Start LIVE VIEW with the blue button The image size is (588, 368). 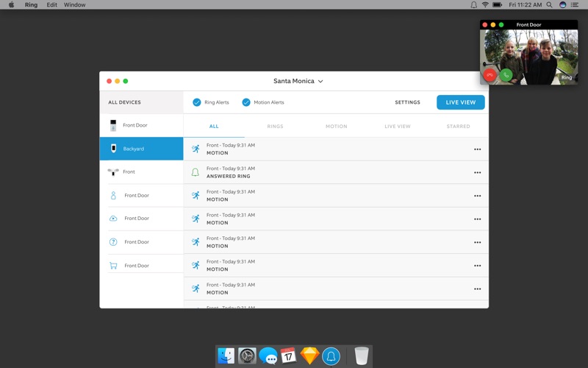(x=461, y=102)
